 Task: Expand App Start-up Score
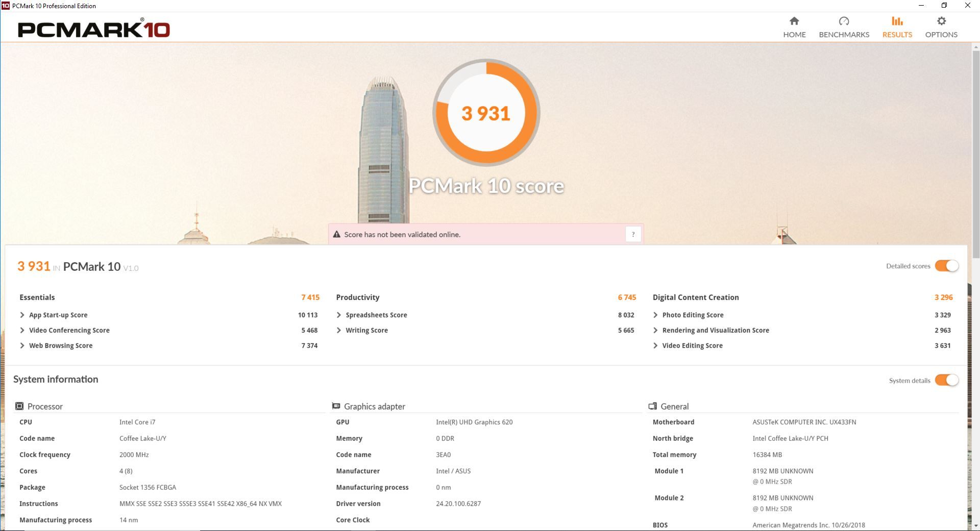(22, 315)
